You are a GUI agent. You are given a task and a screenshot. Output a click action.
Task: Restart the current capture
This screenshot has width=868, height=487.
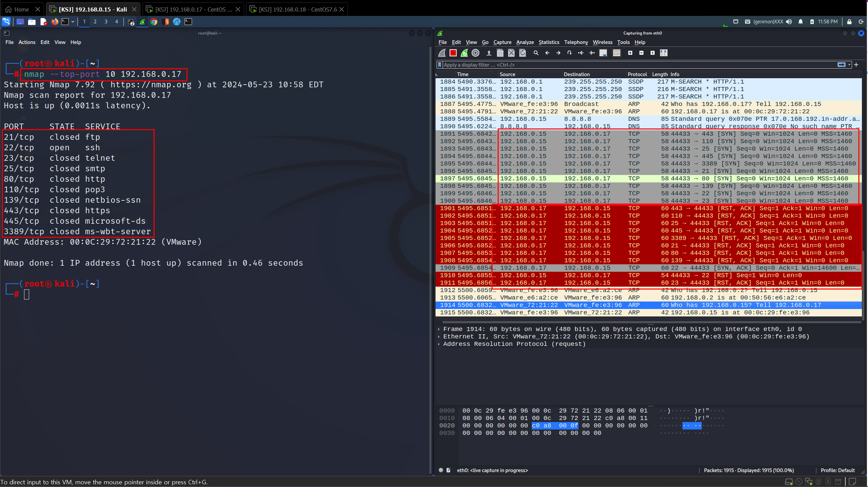coord(464,53)
